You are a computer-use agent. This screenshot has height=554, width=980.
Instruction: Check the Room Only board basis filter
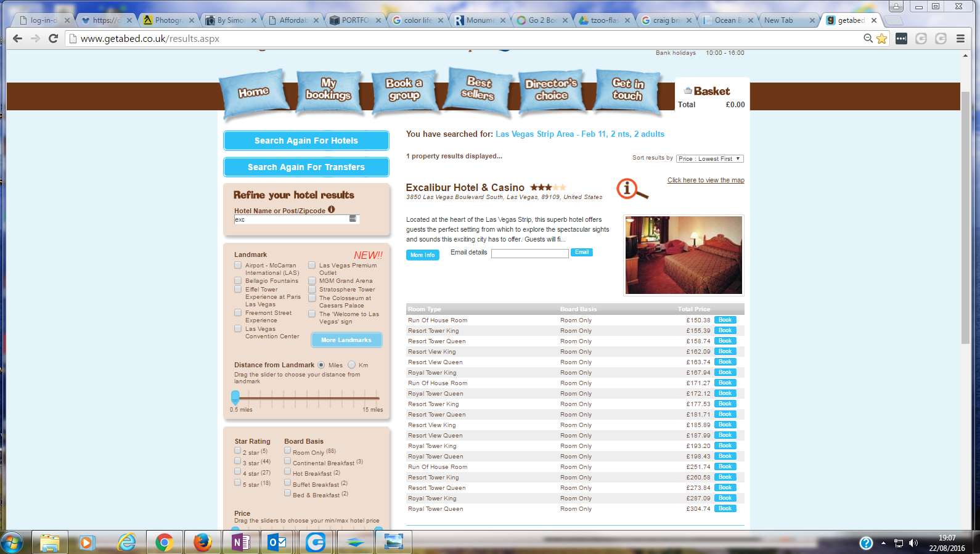click(287, 450)
